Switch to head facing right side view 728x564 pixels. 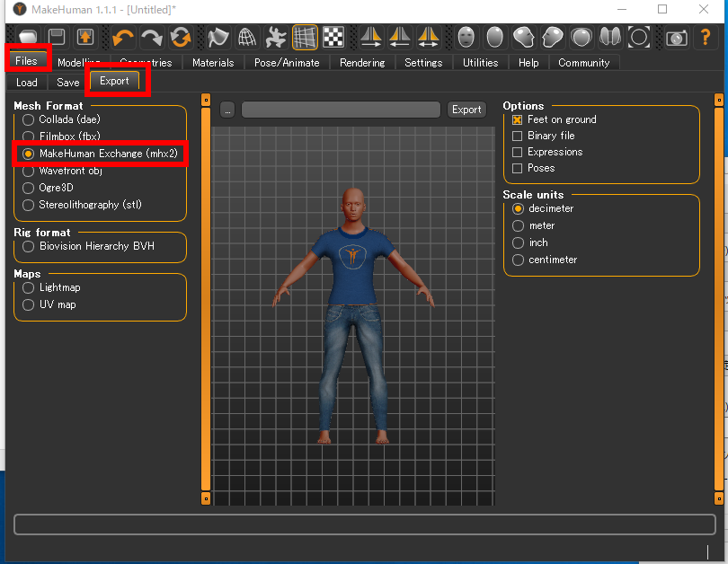click(553, 37)
